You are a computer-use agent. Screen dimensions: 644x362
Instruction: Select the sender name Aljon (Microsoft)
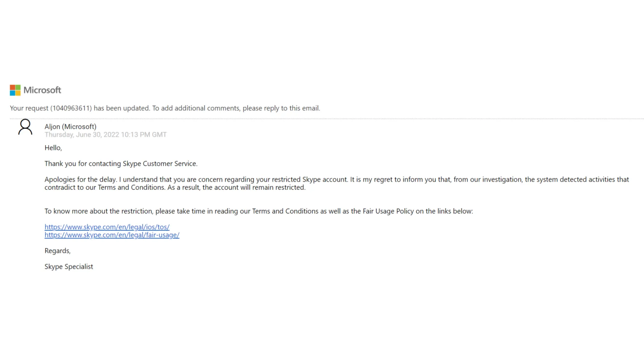[71, 127]
